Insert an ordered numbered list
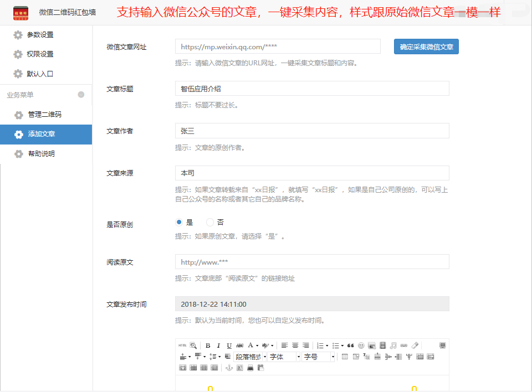The height and width of the screenshot is (392, 532). pos(320,345)
